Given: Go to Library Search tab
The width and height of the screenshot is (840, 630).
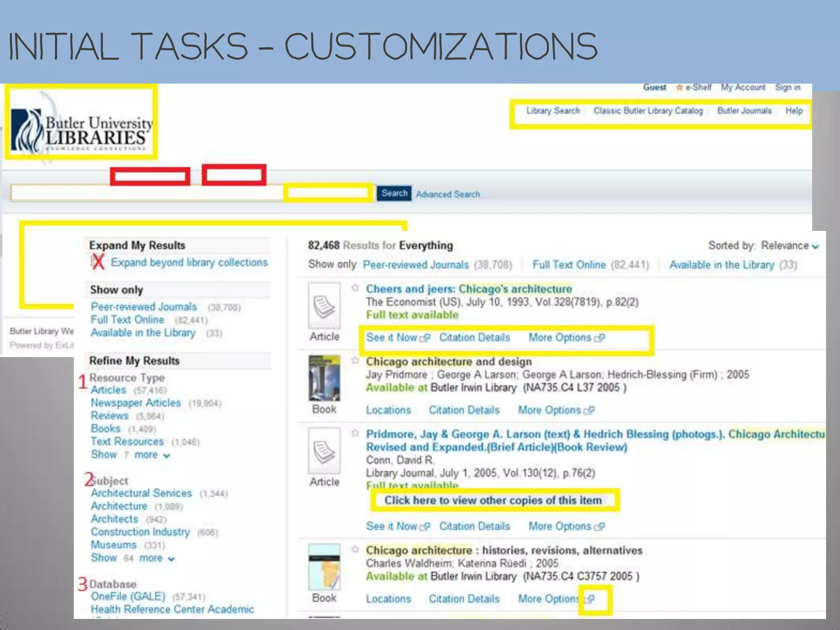Looking at the screenshot, I should pos(553,111).
